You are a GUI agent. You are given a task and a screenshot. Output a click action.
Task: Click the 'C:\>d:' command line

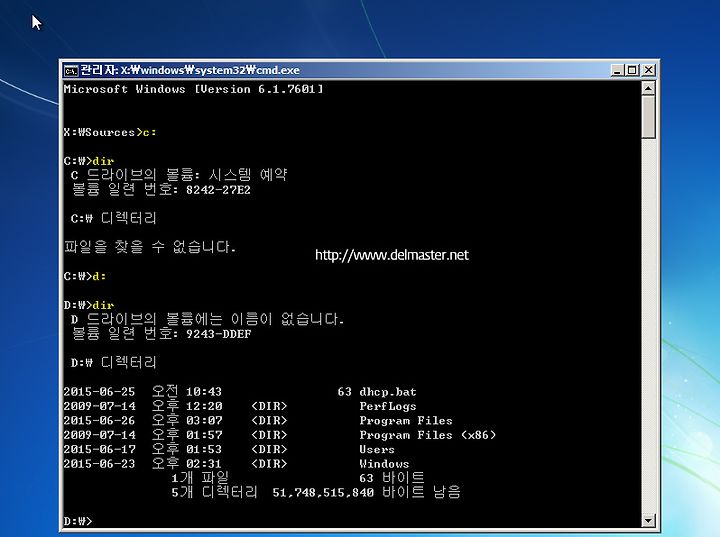click(x=85, y=276)
